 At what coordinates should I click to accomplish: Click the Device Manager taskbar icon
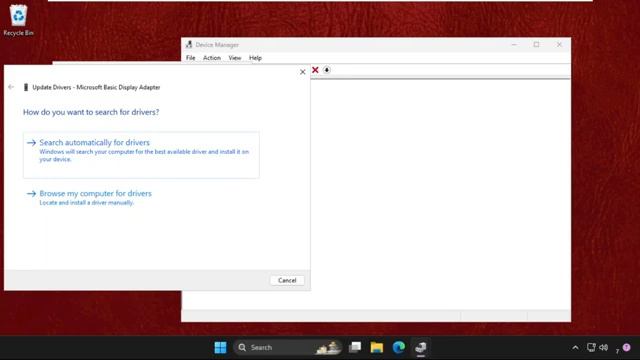421,347
